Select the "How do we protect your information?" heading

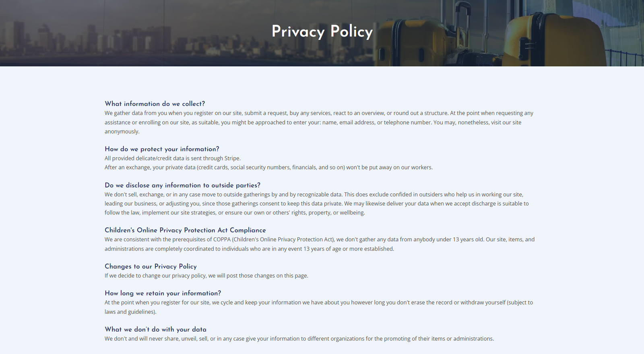[162, 149]
